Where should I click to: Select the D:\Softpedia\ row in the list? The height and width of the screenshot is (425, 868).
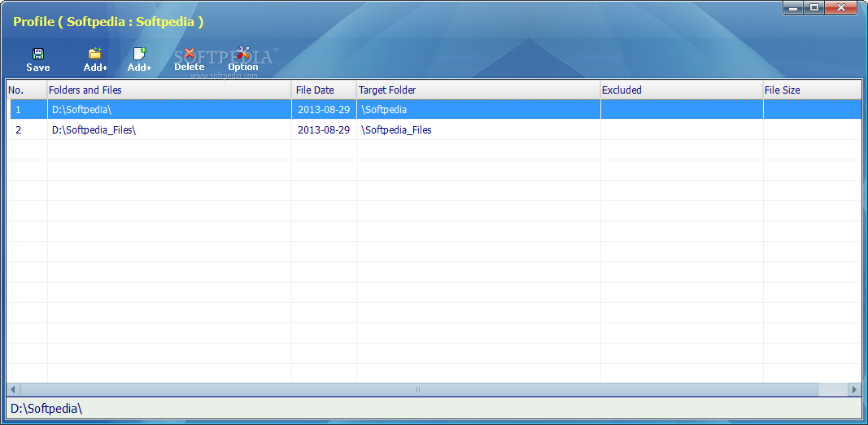[x=436, y=110]
